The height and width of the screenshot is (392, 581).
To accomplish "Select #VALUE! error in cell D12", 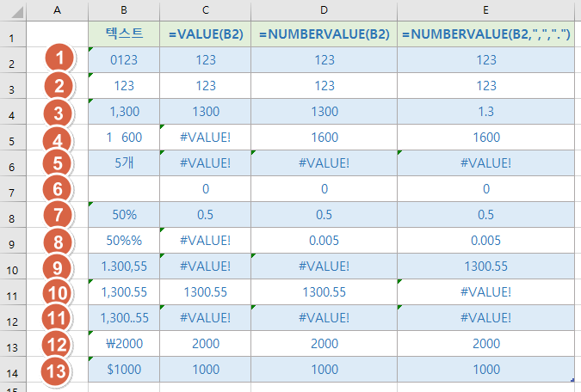I will click(324, 318).
